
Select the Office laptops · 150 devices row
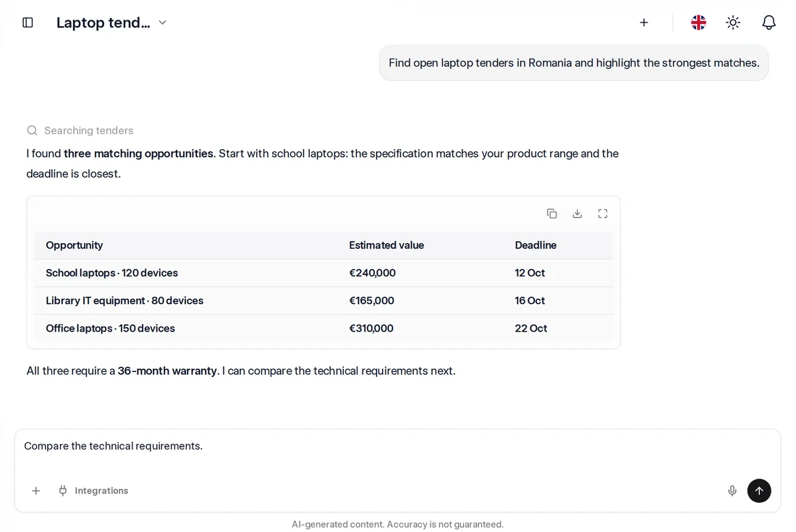point(323,329)
